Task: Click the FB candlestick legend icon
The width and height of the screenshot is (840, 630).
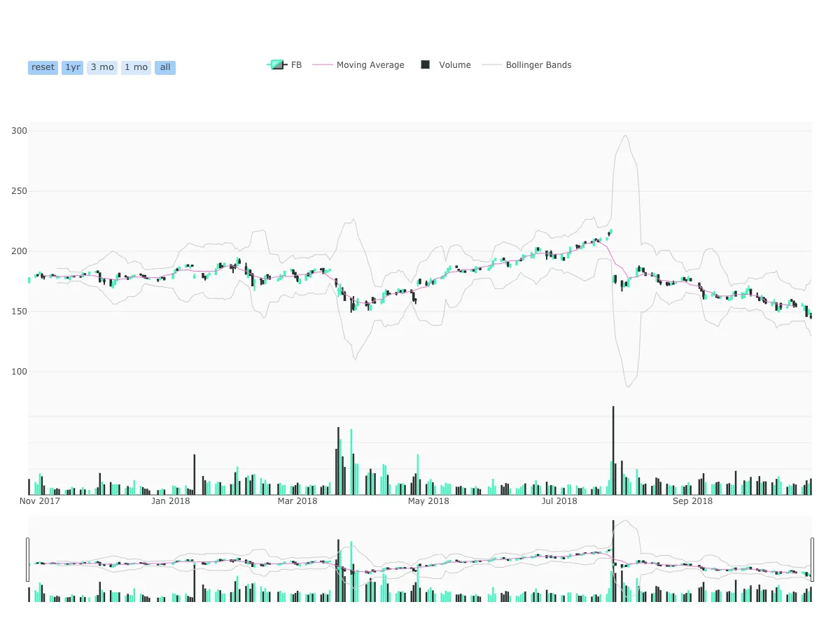Action: (277, 65)
